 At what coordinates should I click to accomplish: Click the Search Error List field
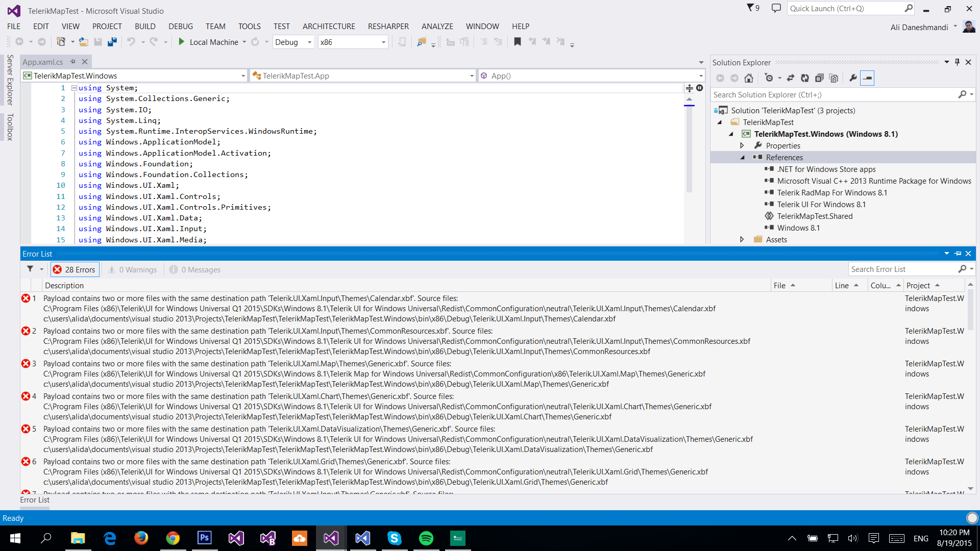[903, 269]
